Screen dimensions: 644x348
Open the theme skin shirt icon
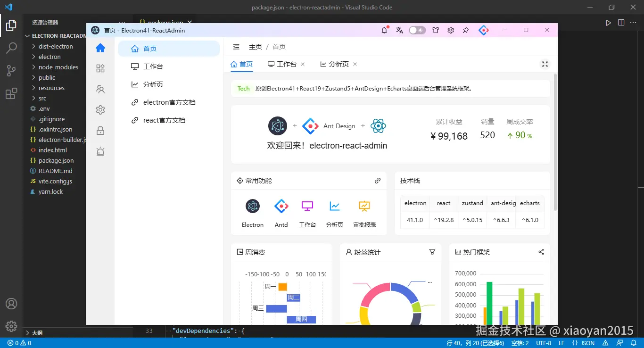(436, 30)
